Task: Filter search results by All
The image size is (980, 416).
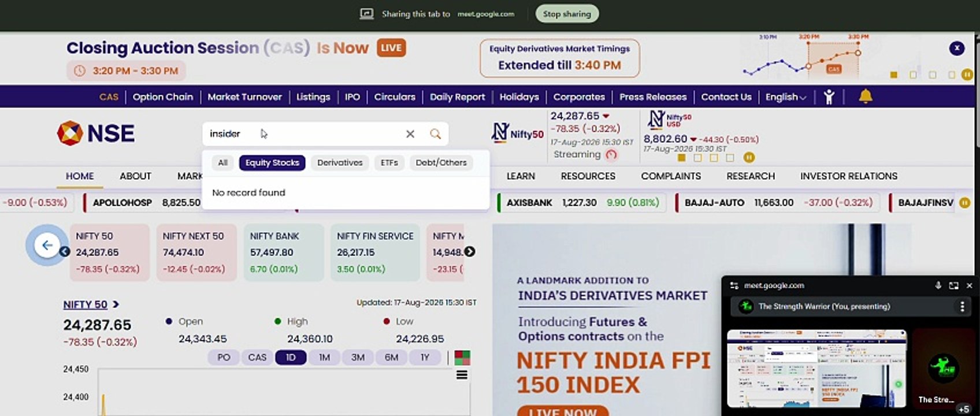Action: [222, 163]
